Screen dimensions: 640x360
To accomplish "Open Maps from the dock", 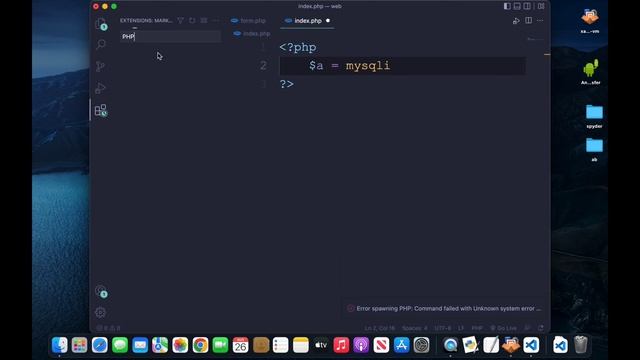I will coord(160,345).
